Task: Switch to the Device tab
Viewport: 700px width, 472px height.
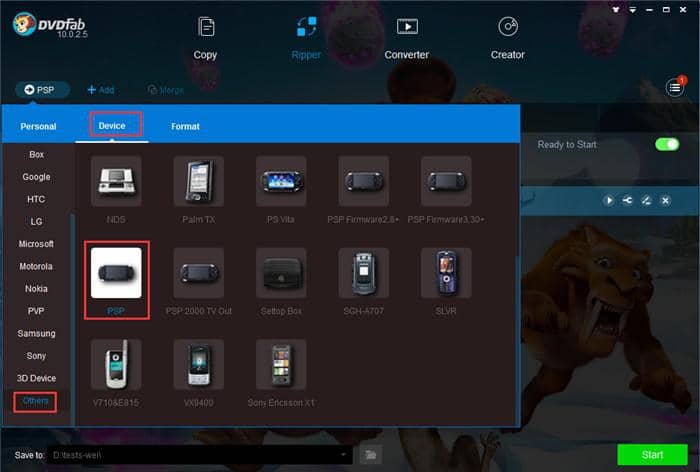Action: [112, 126]
